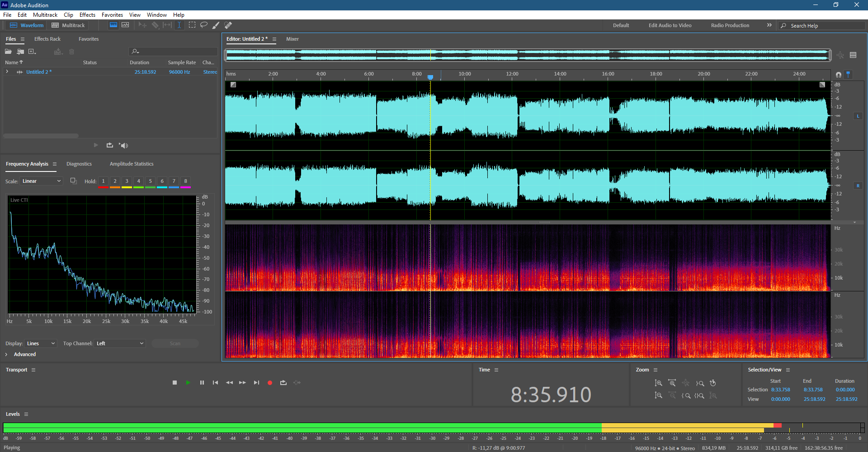Open the Scale dropdown set to Linear

(x=41, y=181)
